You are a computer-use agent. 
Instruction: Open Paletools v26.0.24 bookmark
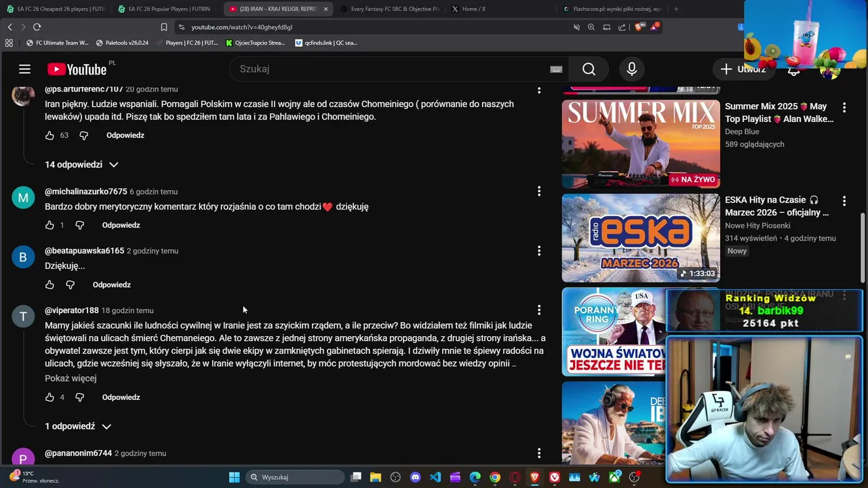tap(122, 43)
